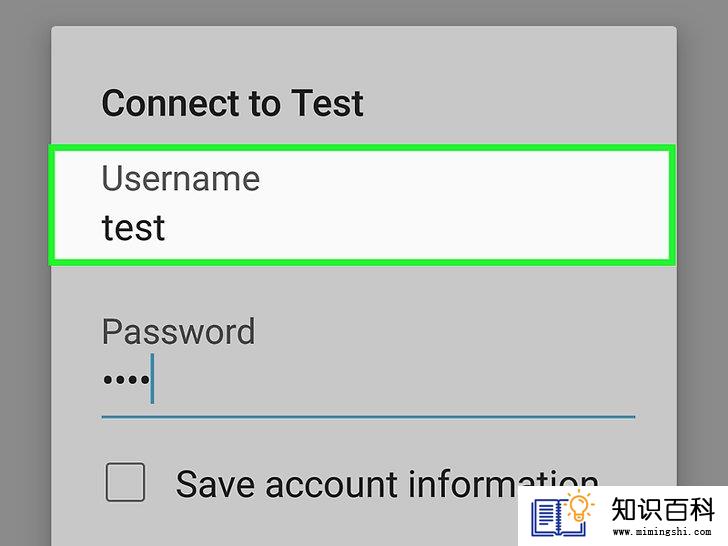728x546 pixels.
Task: Click the masked password dots
Action: (126, 380)
